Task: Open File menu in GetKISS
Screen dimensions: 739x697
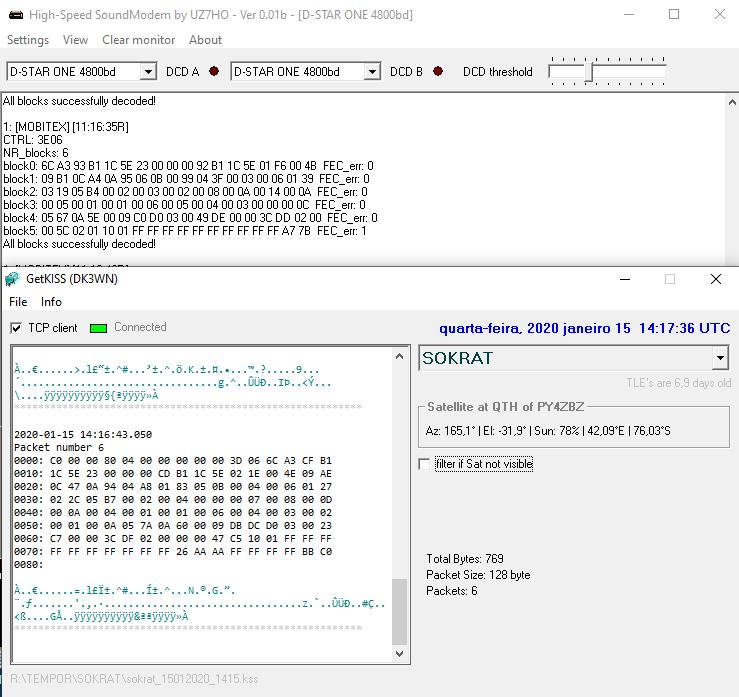Action: tap(18, 302)
